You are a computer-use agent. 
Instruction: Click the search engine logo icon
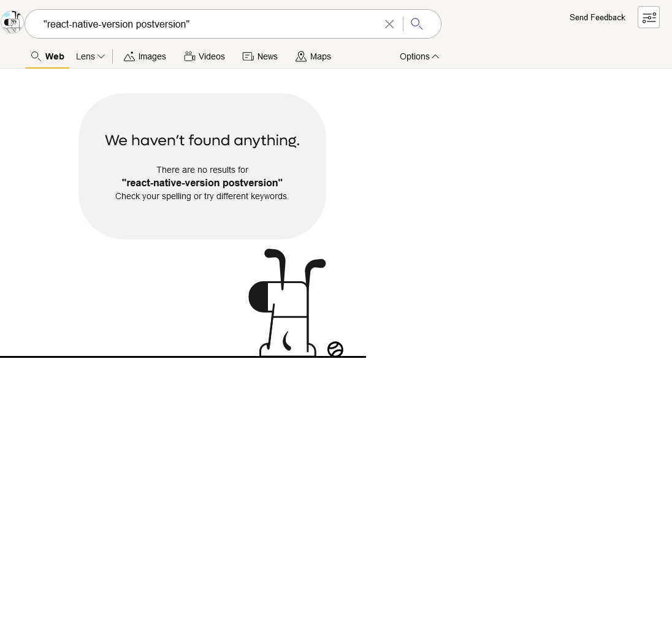tap(12, 23)
